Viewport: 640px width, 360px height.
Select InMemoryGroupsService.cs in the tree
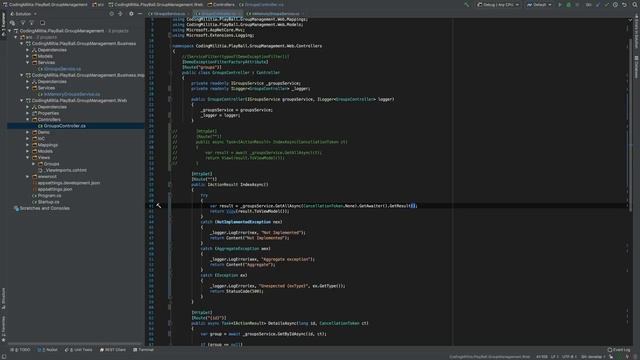[71, 94]
